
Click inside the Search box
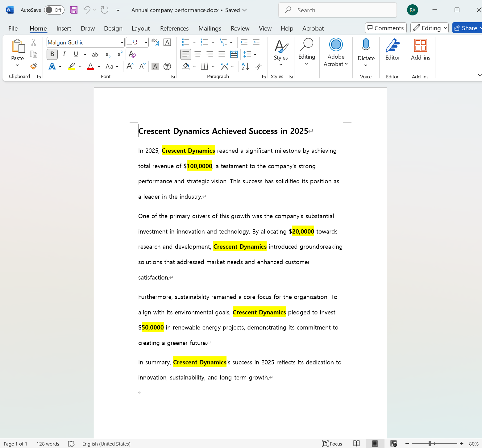pyautogui.click(x=338, y=10)
